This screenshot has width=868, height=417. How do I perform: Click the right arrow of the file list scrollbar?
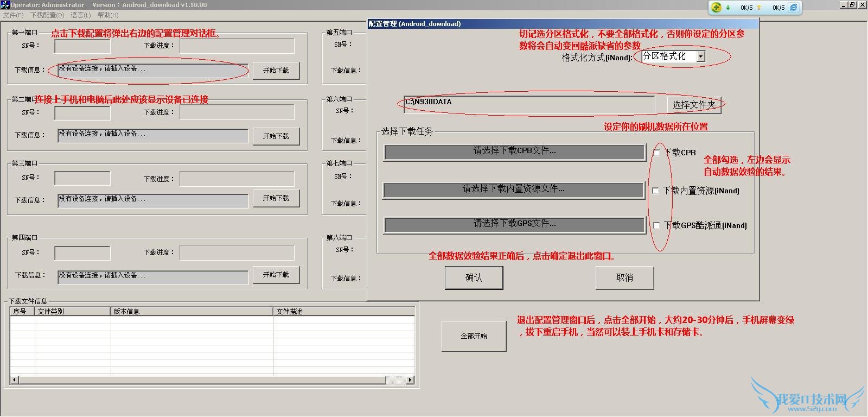410,380
